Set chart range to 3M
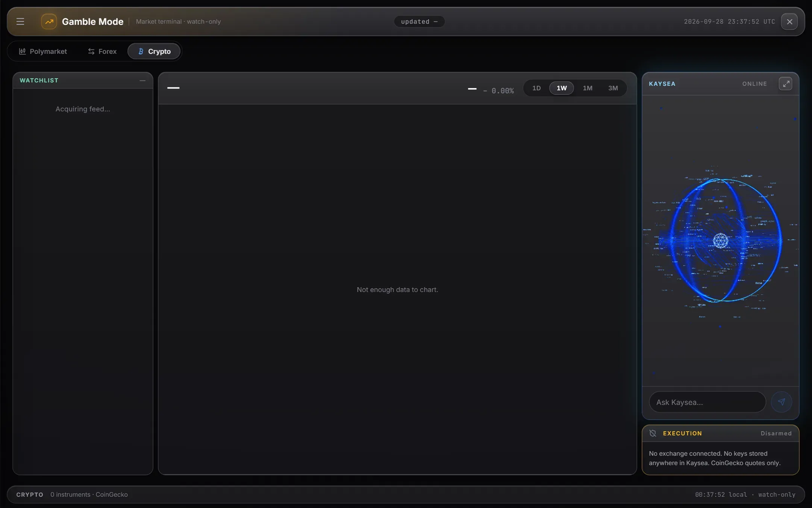 613,88
